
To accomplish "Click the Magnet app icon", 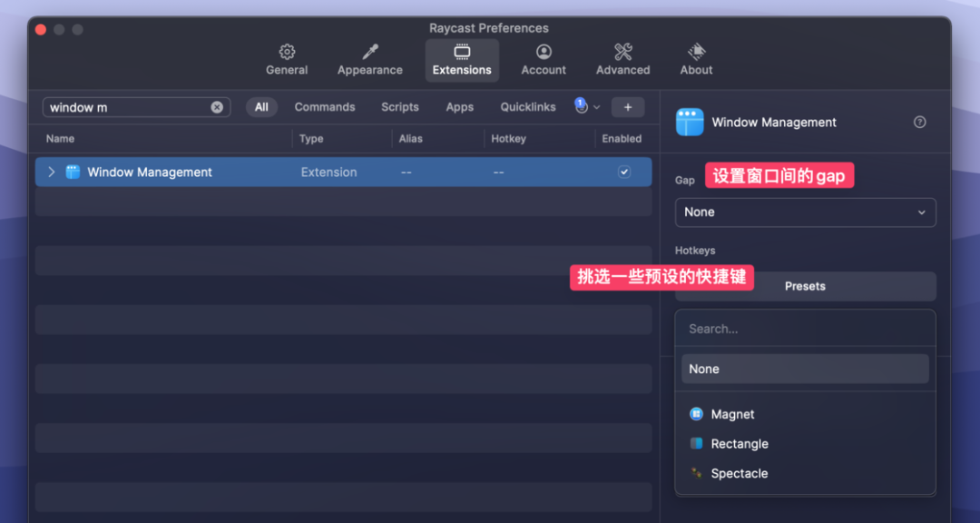I will [x=696, y=414].
